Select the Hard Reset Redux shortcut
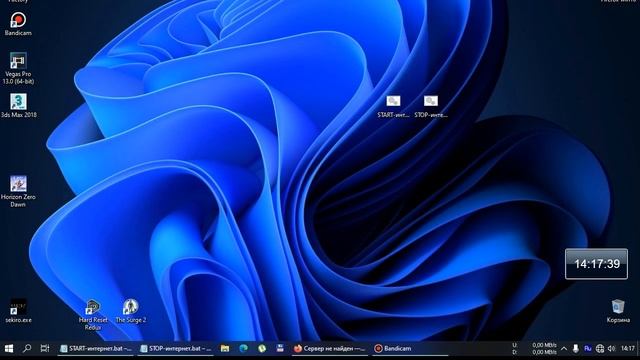640x360 pixels. (x=93, y=315)
